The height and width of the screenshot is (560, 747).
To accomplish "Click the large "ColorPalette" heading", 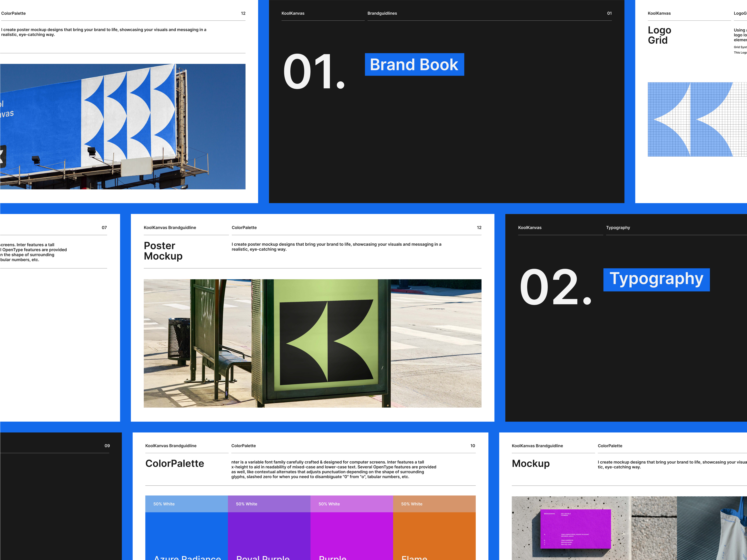I will pyautogui.click(x=175, y=464).
